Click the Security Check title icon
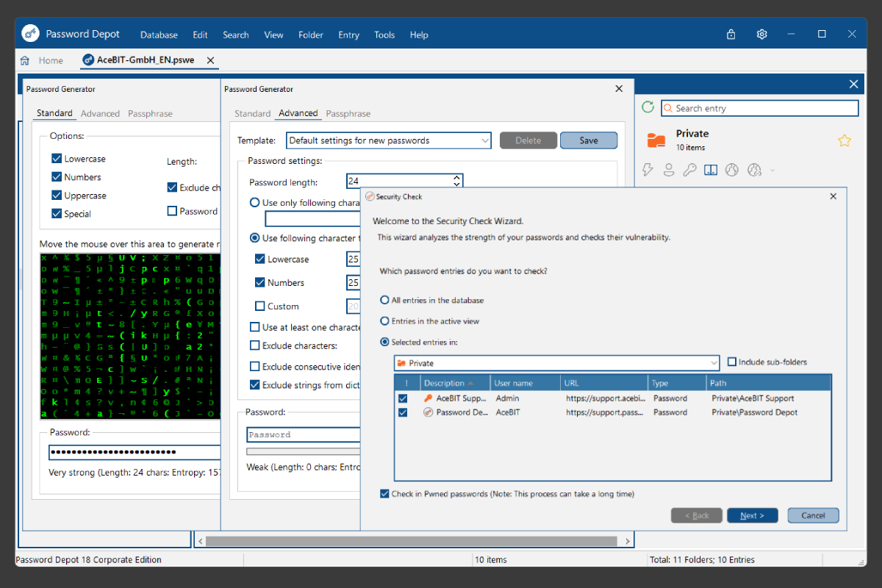 [x=370, y=197]
